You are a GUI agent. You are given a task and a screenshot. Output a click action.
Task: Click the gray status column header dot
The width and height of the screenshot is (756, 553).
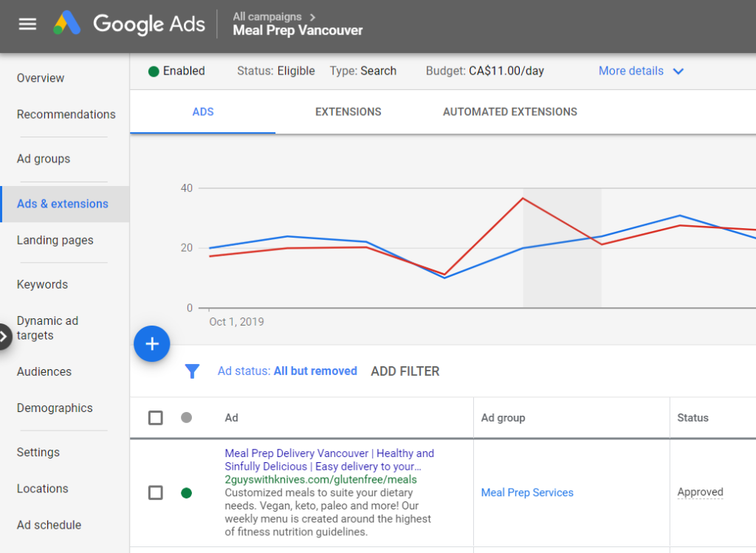pos(186,418)
